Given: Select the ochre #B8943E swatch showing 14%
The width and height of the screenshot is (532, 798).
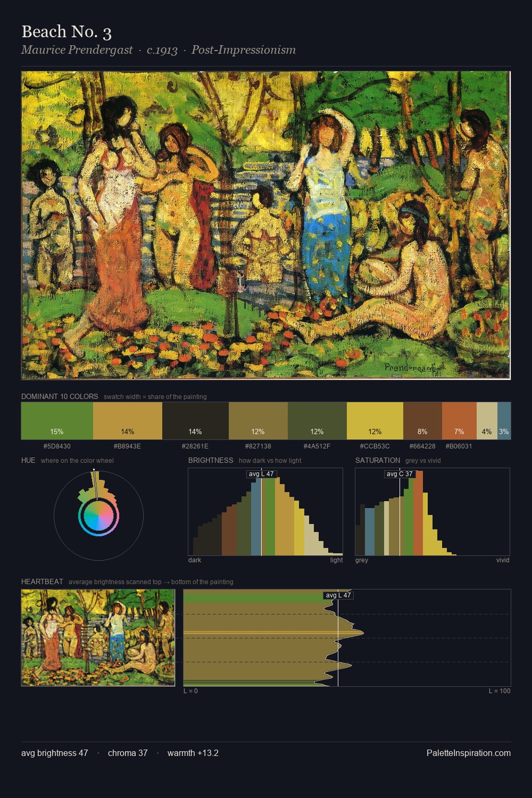Looking at the screenshot, I should point(128,421).
